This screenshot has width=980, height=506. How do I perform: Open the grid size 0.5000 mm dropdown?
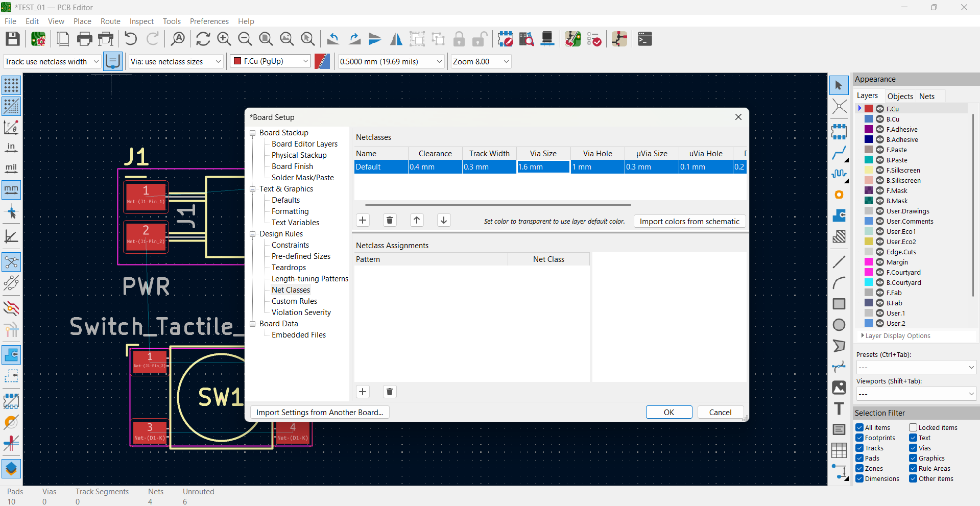391,61
